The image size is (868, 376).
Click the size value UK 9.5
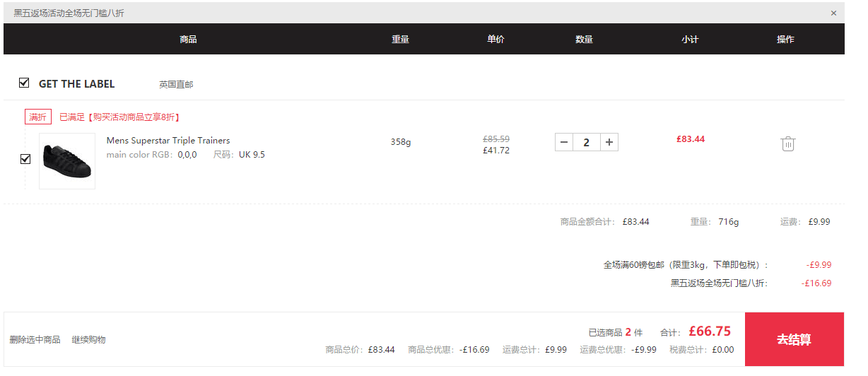click(x=252, y=155)
